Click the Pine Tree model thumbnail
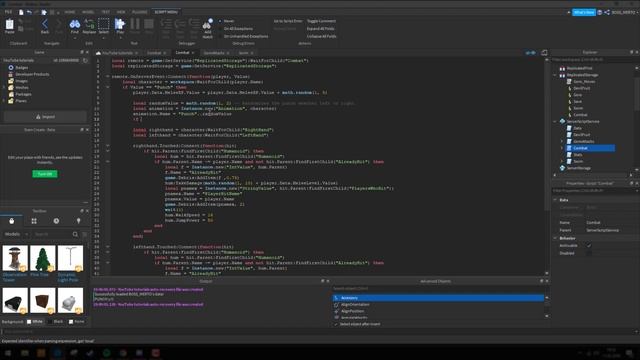 (x=42, y=258)
